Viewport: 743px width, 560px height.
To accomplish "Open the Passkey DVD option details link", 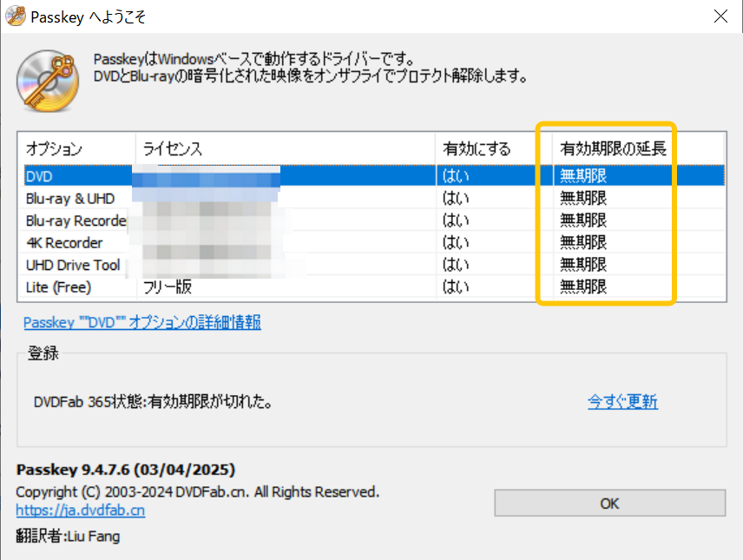I will [x=142, y=322].
